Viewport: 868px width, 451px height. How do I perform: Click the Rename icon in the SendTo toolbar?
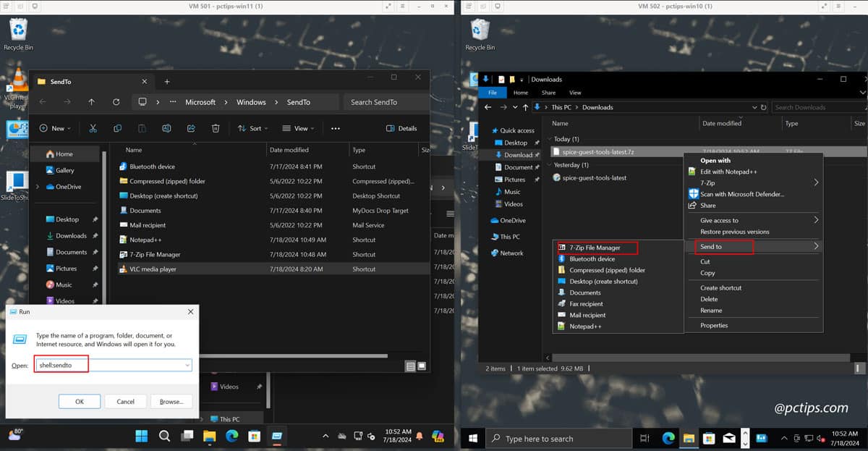166,128
